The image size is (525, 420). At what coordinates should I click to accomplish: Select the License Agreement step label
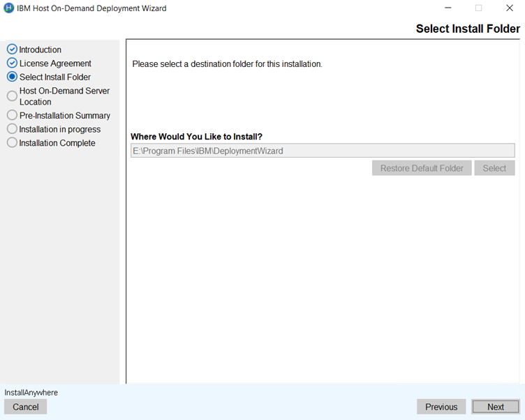tap(55, 63)
